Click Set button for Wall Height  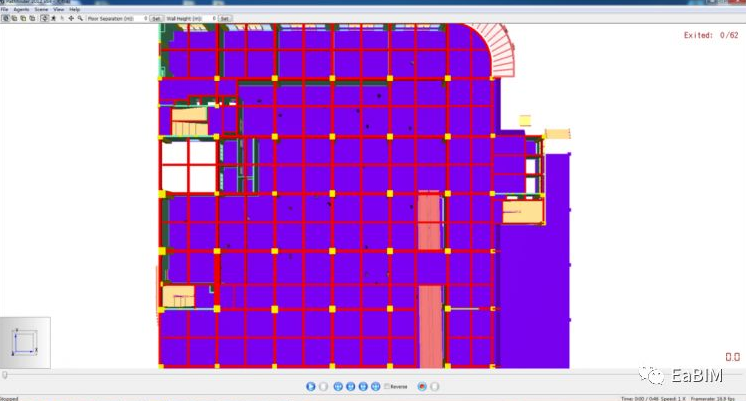coord(225,19)
